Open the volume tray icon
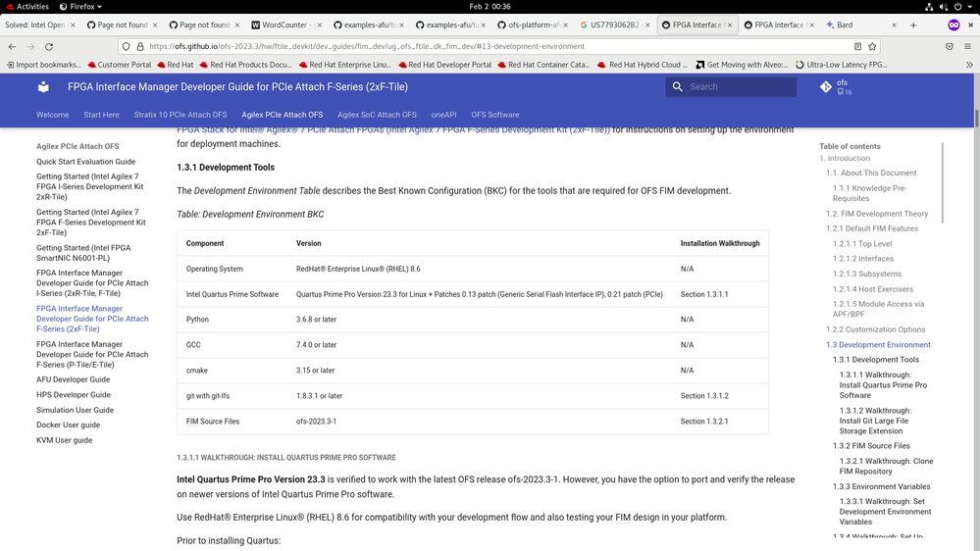This screenshot has width=980, height=551. [x=943, y=6]
